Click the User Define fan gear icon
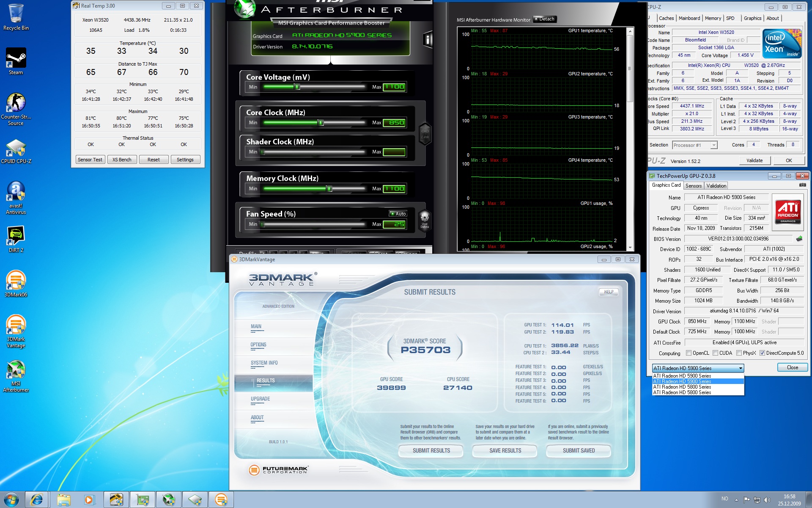 [x=425, y=220]
